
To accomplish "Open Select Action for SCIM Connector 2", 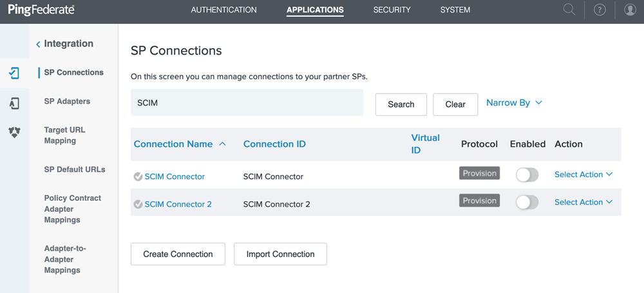I will point(583,202).
